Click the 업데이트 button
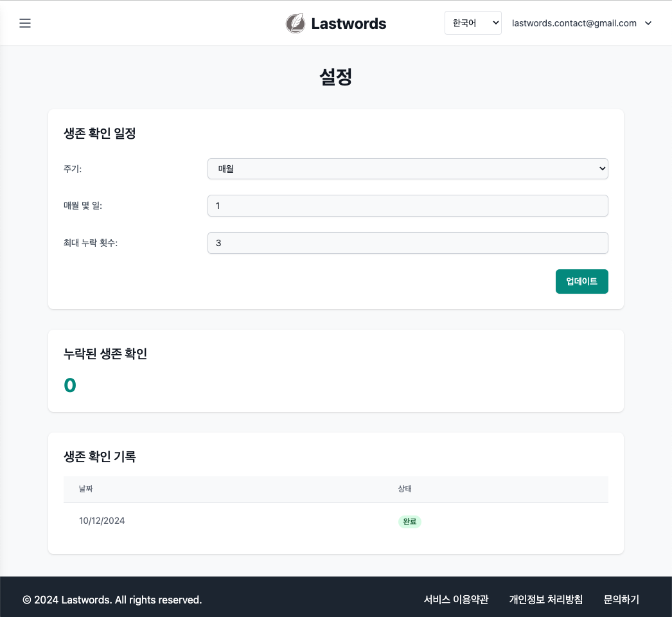Screen dimensions: 672x617 coord(581,282)
